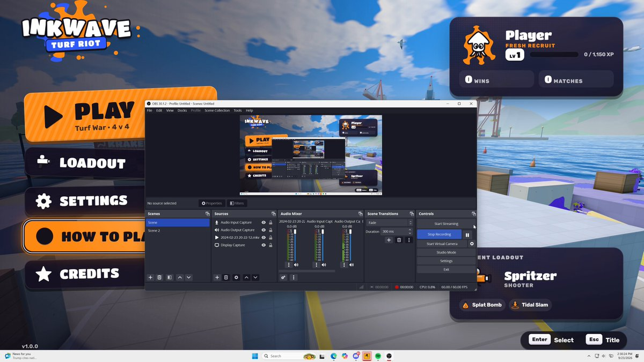Viewport: 644px width, 362px height.
Task: Click Start Streaming in Controls
Action: click(x=446, y=224)
